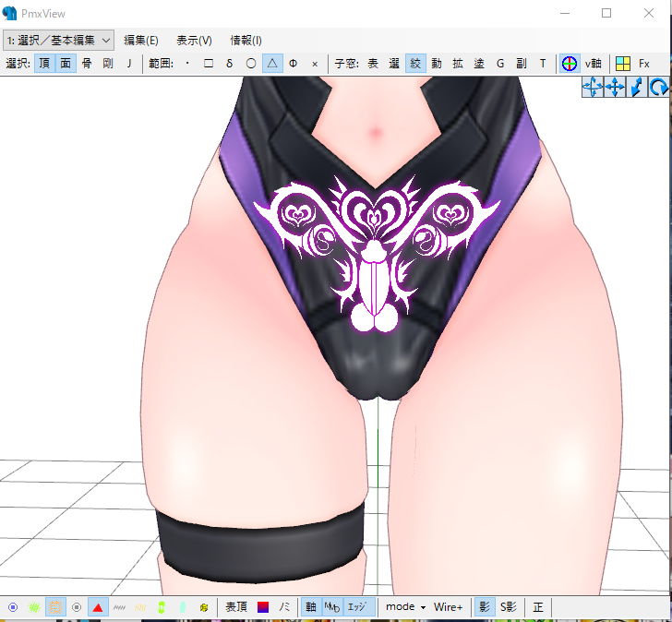Screen dimensions: 672x622
Task: Open the 塗 paint sub-window
Action: pyautogui.click(x=479, y=64)
